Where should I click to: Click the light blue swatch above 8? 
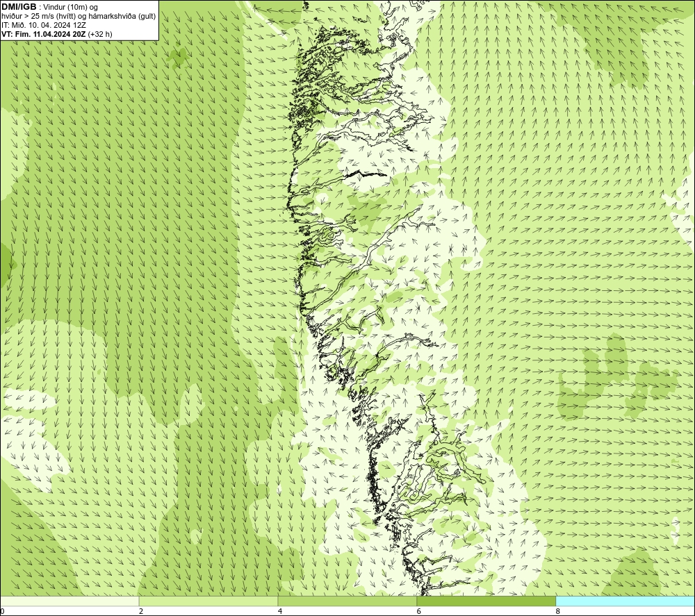(x=625, y=601)
